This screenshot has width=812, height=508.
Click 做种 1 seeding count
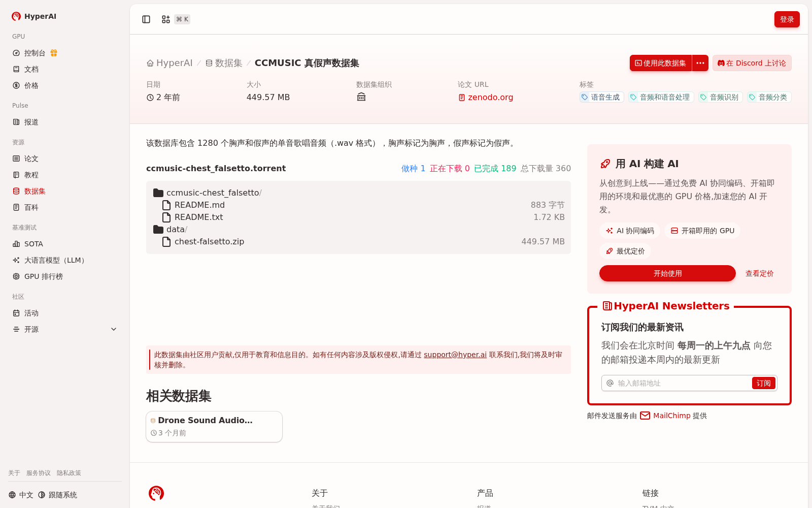pyautogui.click(x=413, y=168)
